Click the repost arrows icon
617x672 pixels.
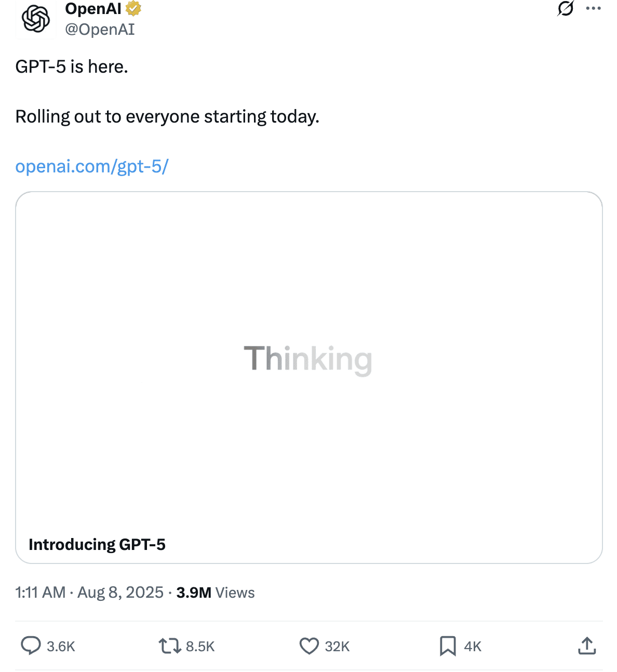169,646
